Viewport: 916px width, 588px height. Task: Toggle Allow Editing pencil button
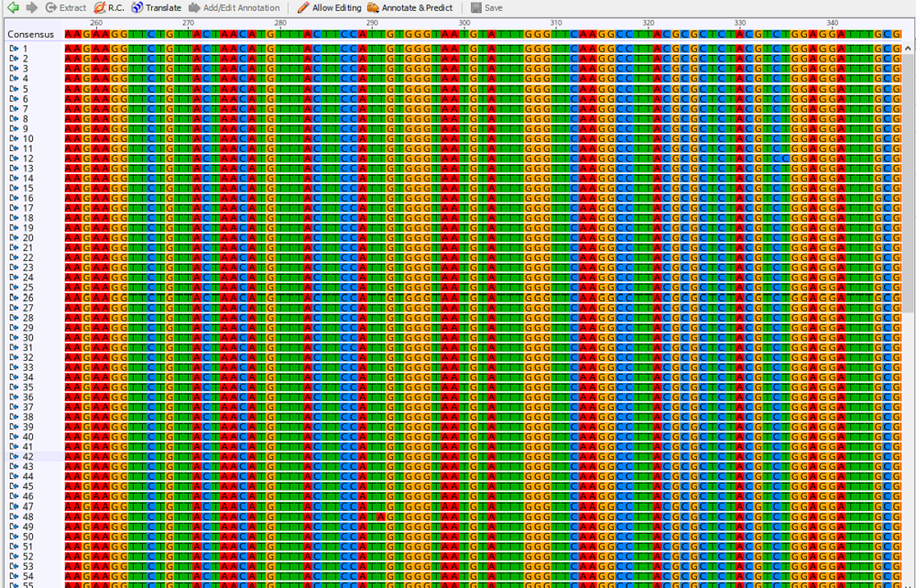coord(329,7)
